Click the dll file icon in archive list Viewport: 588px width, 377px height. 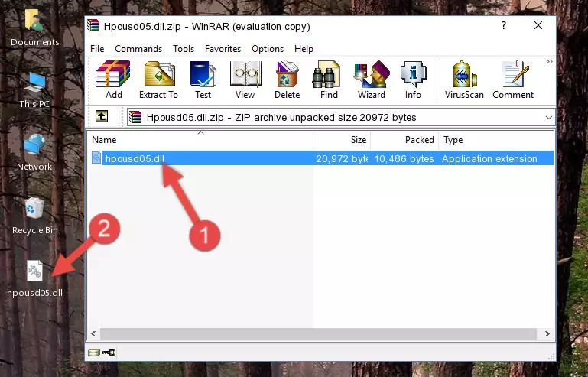click(96, 158)
